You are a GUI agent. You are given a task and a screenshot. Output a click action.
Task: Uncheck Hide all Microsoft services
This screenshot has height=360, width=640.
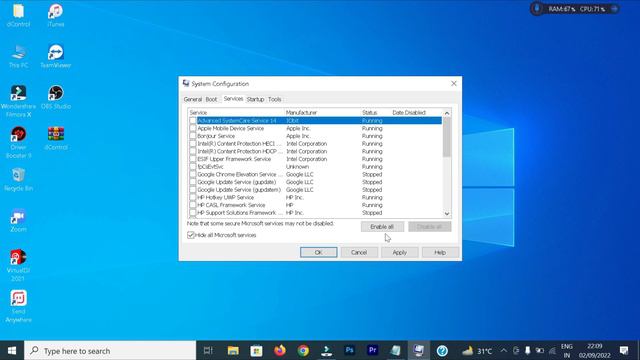(x=191, y=235)
